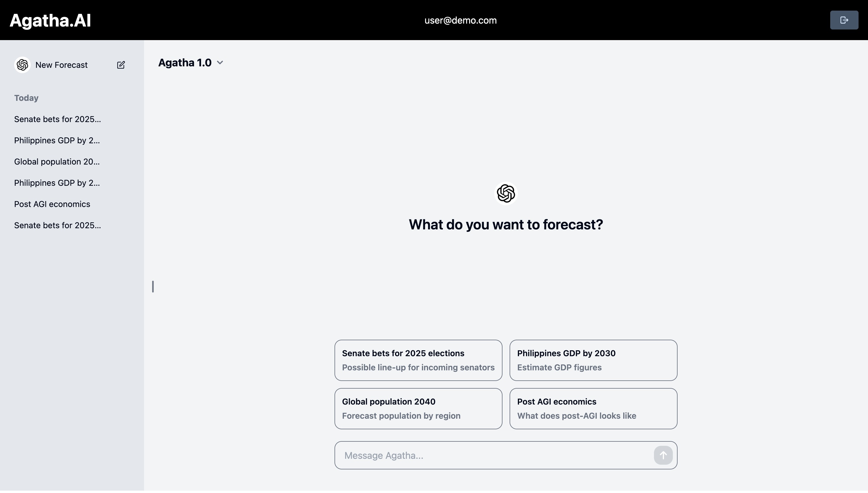Click Senate bets for 2025 sidebar entry
This screenshot has height=493, width=868.
click(x=57, y=119)
